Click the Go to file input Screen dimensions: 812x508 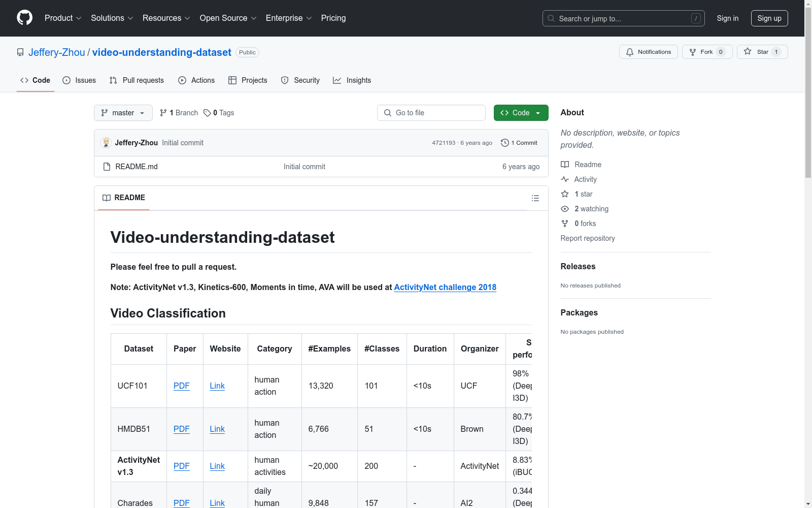tap(431, 113)
